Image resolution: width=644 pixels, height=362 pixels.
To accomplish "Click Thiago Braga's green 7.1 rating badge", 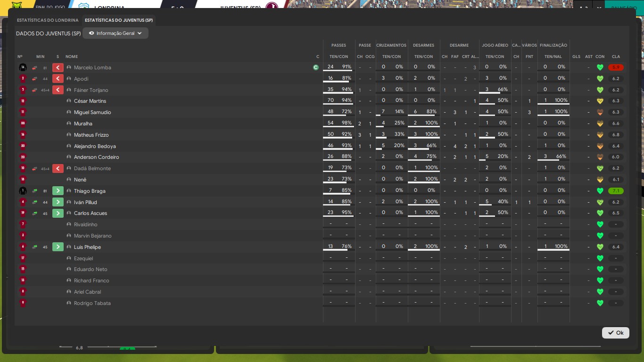I will (616, 191).
